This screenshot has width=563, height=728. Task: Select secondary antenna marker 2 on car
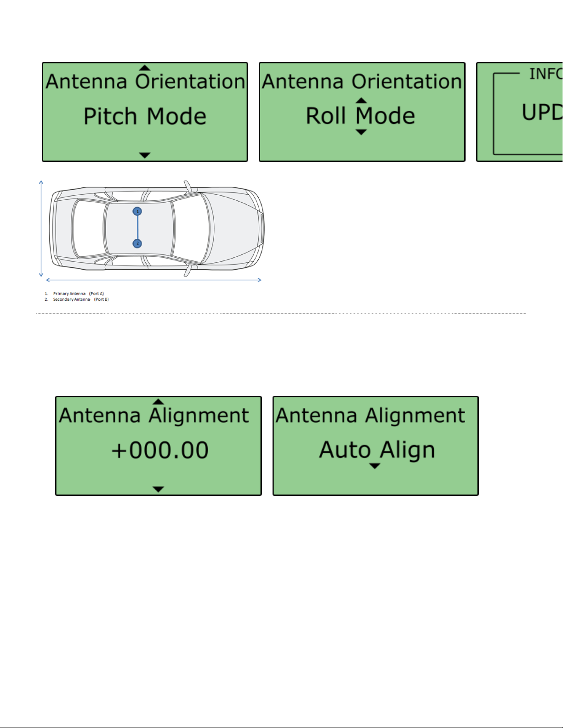(x=137, y=243)
